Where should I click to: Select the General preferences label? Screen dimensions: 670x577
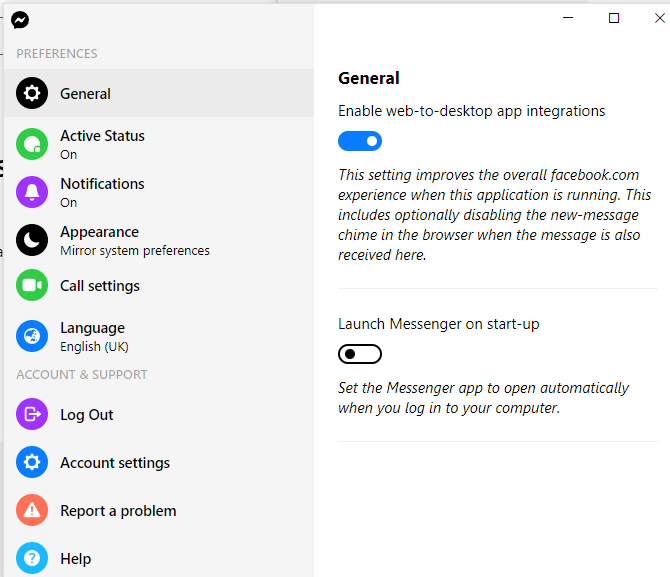[x=85, y=94]
